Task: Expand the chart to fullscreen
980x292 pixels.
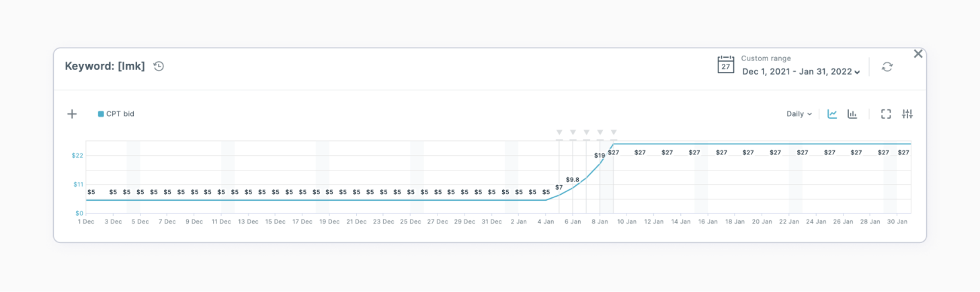Action: click(x=886, y=114)
